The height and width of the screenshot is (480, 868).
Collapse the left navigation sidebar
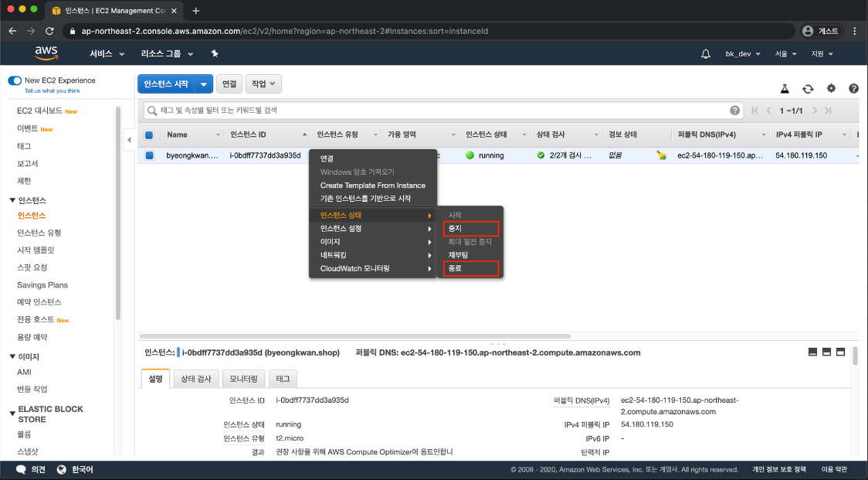129,140
